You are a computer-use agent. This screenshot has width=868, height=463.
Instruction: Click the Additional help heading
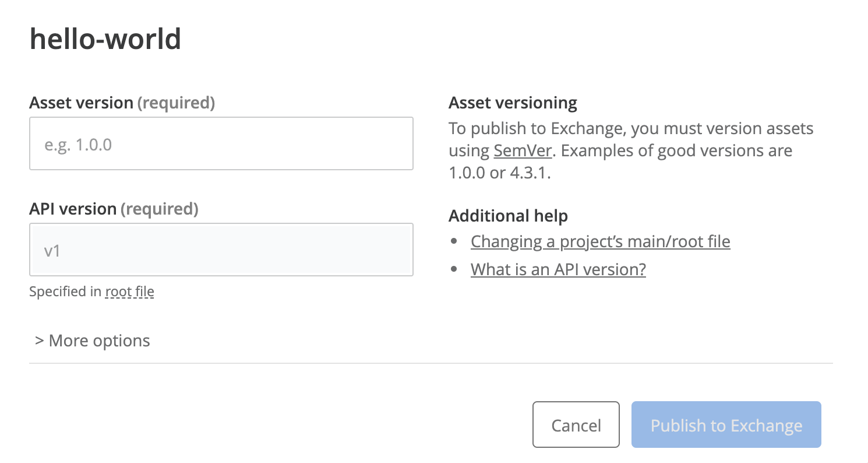pos(508,216)
